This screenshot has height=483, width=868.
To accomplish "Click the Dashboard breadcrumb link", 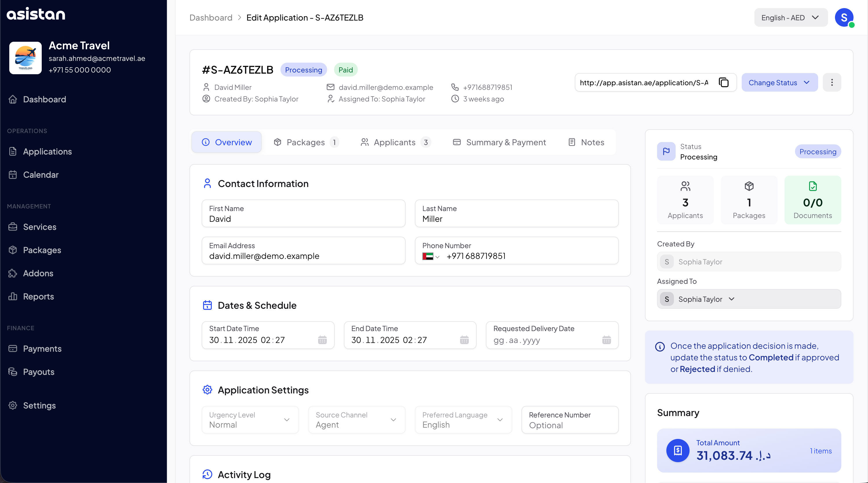I will (211, 17).
